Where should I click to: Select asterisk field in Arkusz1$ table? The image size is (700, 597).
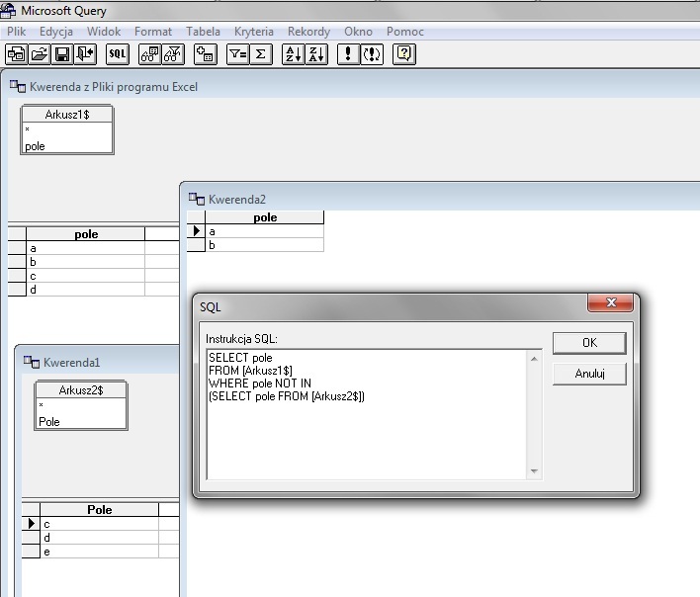click(x=67, y=128)
